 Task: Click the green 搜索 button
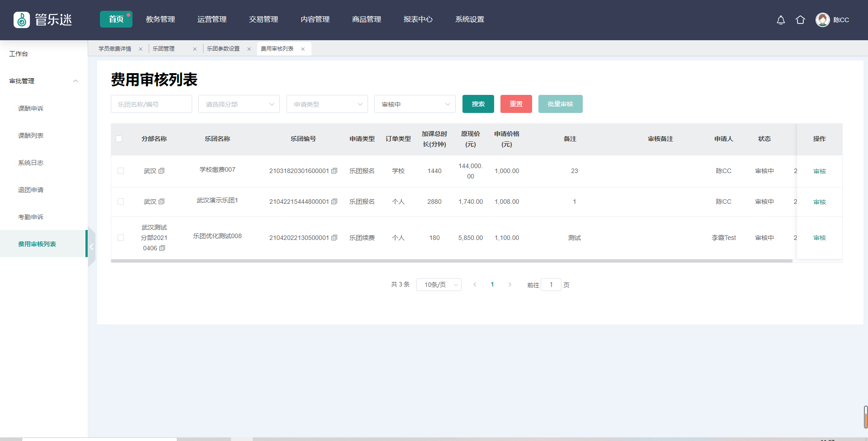coord(478,104)
